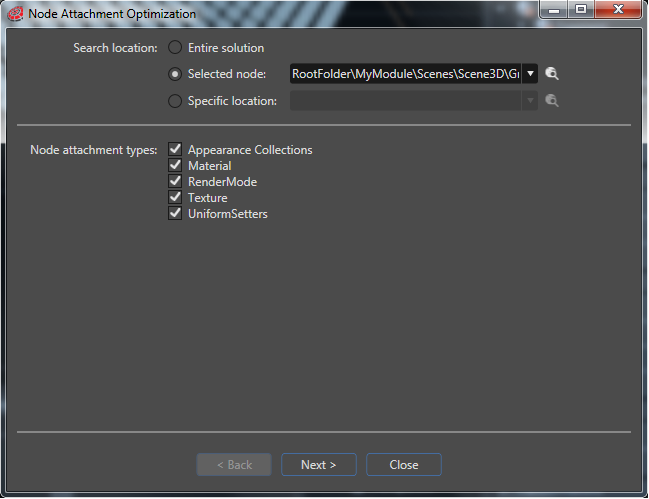Viewport: 649px width, 499px height.
Task: Select the Entire solution radio button
Action: pyautogui.click(x=175, y=48)
